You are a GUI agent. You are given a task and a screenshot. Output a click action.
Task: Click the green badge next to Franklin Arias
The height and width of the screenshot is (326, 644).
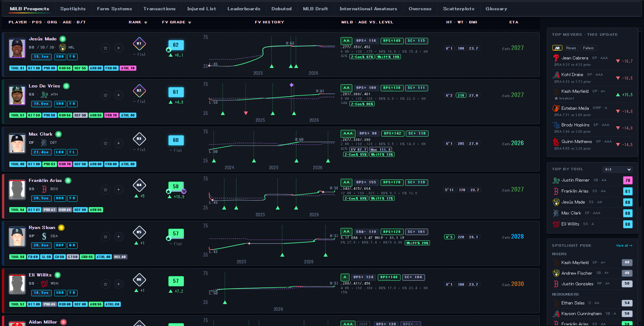click(68, 181)
